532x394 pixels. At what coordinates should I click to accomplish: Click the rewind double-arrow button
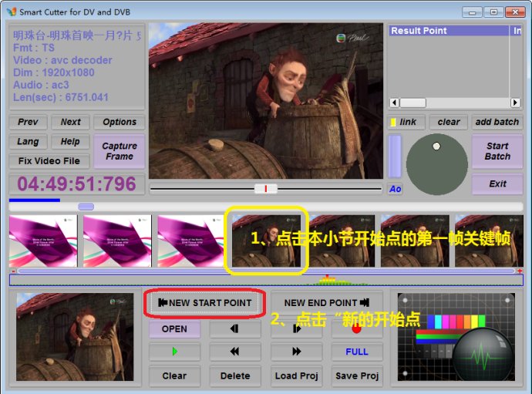tap(235, 352)
